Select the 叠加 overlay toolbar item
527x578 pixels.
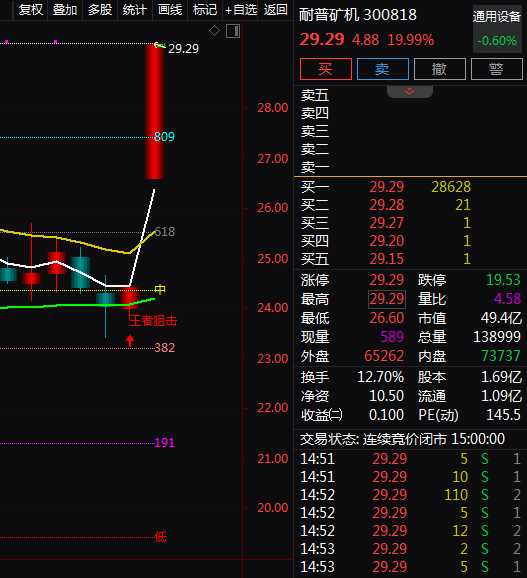click(x=65, y=10)
